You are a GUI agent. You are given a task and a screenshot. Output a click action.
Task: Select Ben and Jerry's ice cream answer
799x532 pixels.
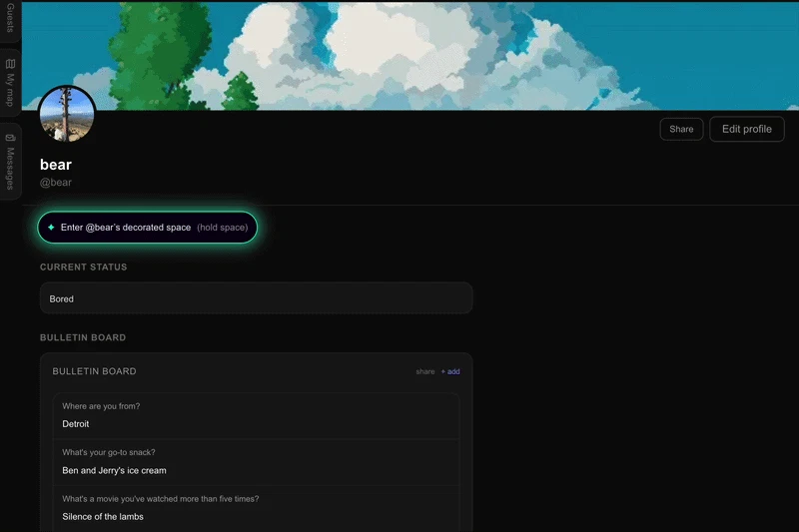[x=114, y=470]
